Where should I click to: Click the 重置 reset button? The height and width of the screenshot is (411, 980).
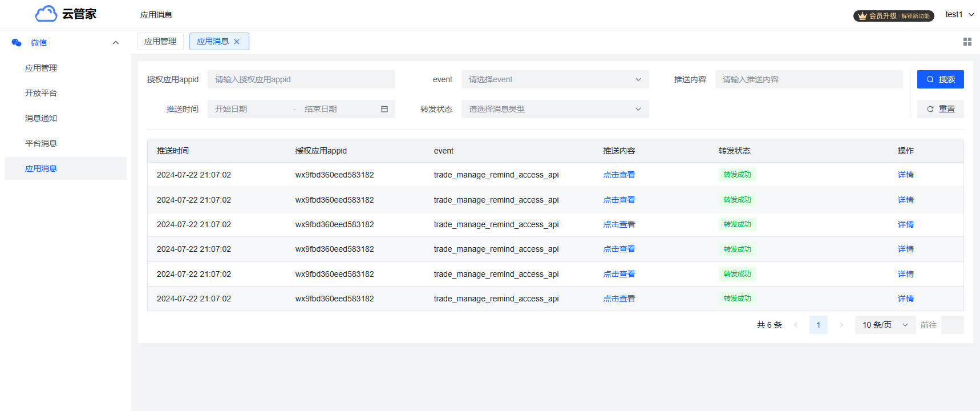[941, 109]
